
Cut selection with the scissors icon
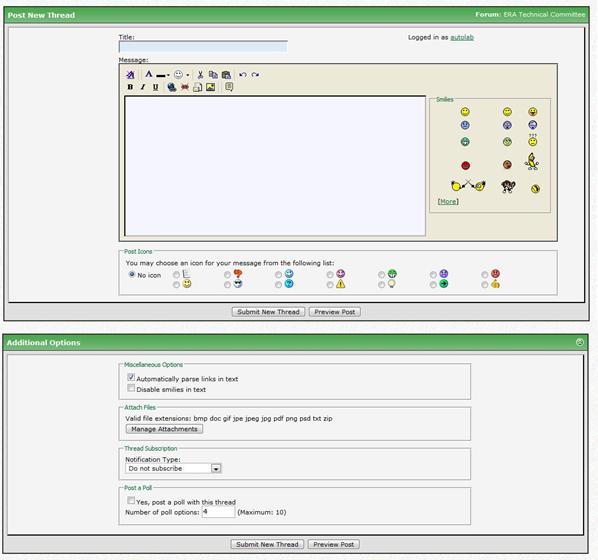coord(200,74)
